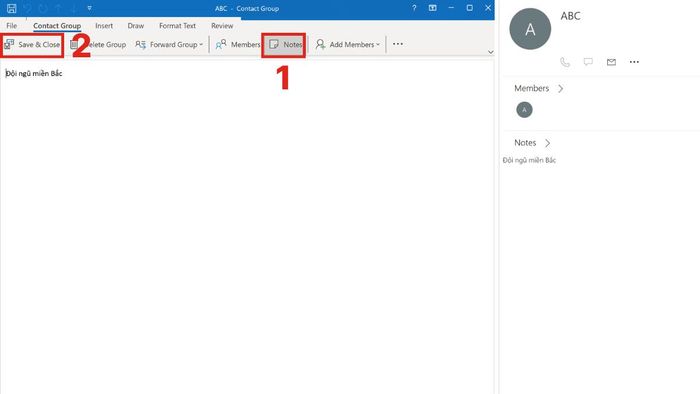Open the Help question mark
This screenshot has height=394, width=700.
(414, 8)
